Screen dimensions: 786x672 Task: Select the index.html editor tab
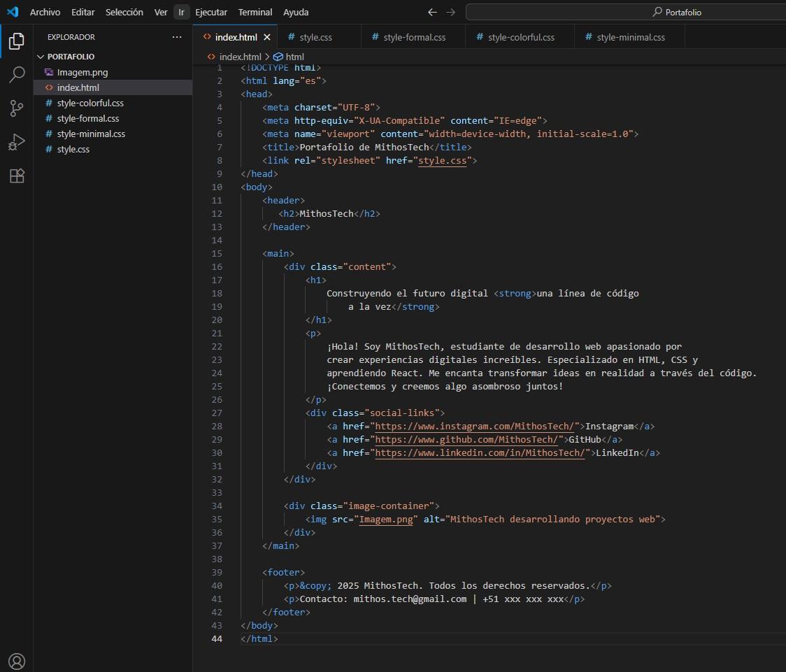coord(236,37)
